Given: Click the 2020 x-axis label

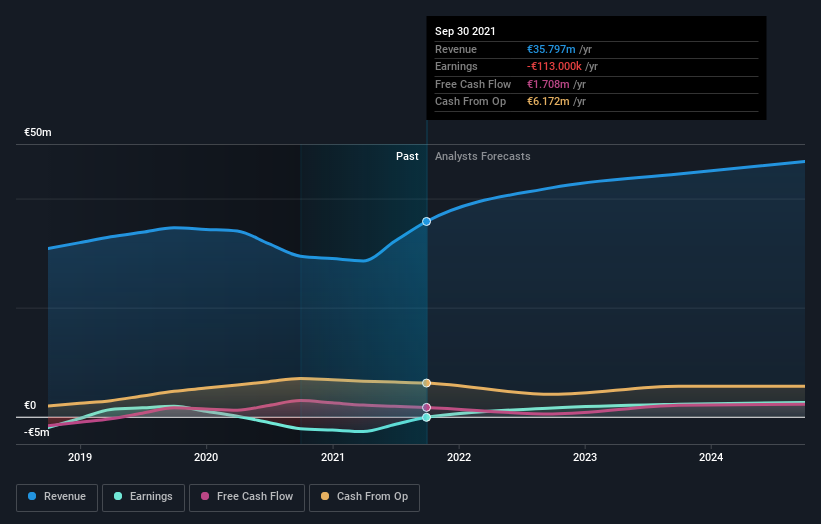Looking at the screenshot, I should tap(206, 458).
